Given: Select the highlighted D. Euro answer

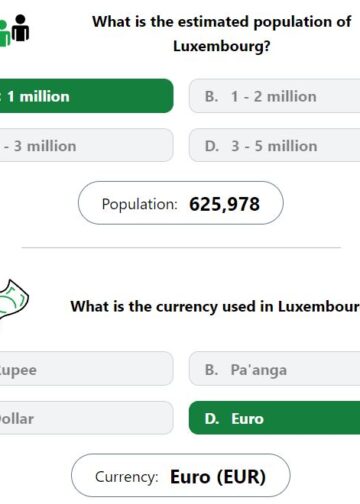Looking at the screenshot, I should [274, 418].
